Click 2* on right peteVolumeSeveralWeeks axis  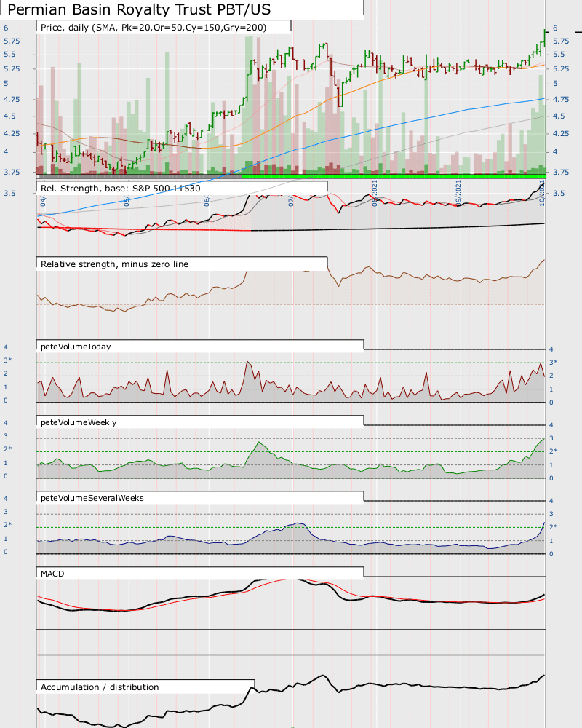[554, 526]
